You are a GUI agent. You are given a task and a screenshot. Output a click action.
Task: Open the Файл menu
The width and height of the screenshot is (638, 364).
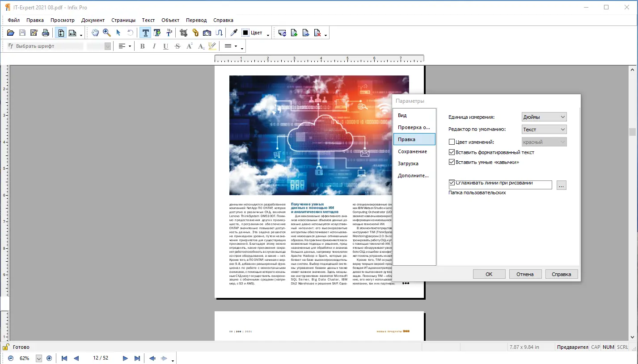(x=13, y=20)
